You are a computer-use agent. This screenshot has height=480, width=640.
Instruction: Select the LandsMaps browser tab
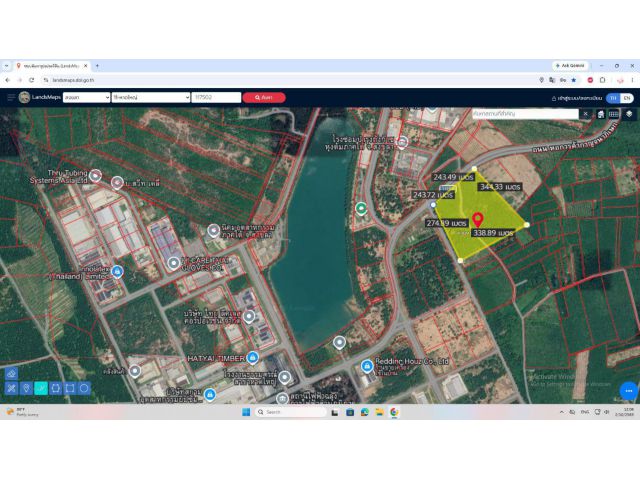pyautogui.click(x=51, y=66)
